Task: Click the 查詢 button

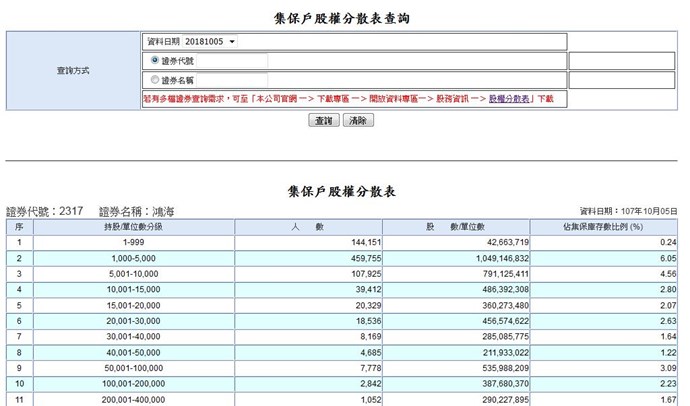Action: tap(322, 120)
